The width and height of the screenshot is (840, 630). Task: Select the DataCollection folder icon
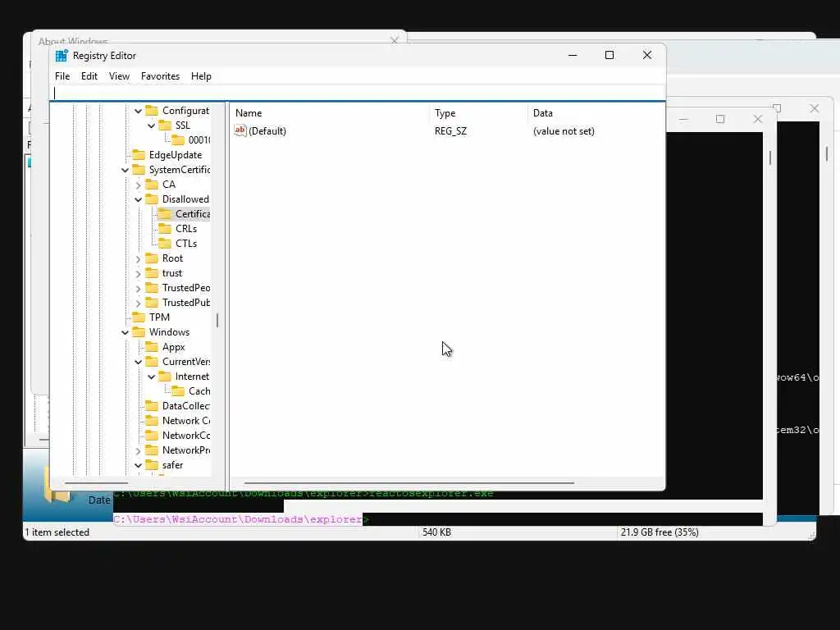point(152,406)
